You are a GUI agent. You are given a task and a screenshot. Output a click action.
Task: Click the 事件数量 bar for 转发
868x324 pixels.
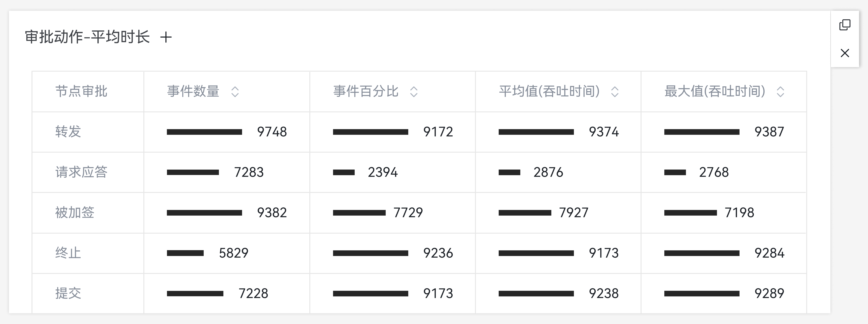pos(204,132)
